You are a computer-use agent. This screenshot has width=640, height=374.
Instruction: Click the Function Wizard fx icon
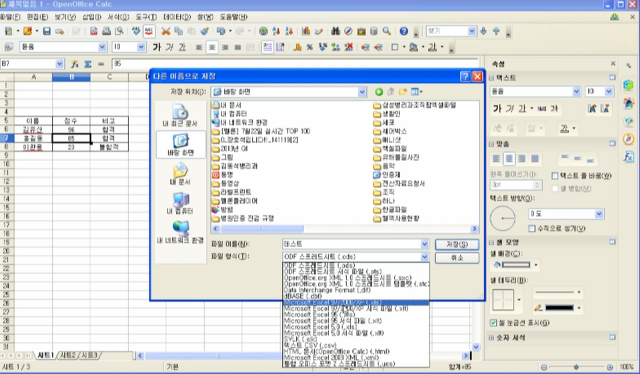(75, 64)
